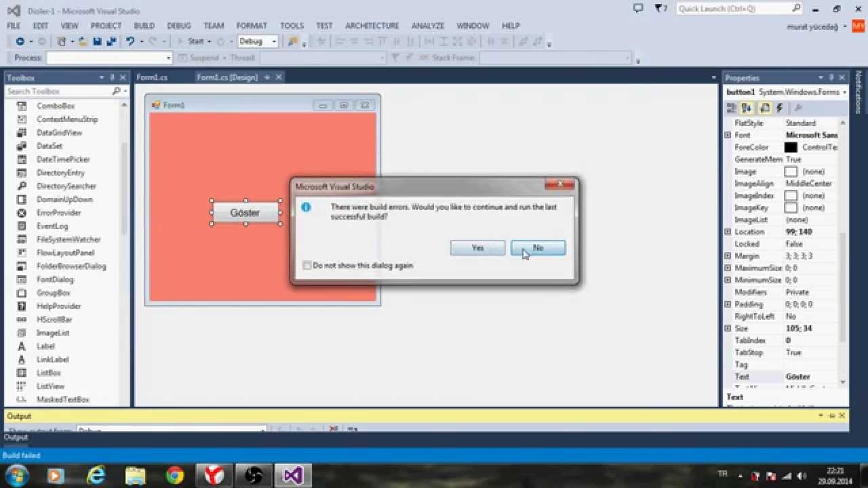The width and height of the screenshot is (868, 488).
Task: Expand the Font property node
Action: coord(728,135)
